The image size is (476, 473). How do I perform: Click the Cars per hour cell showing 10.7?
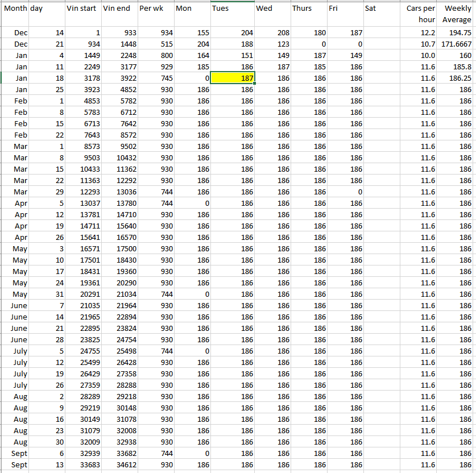tap(420, 44)
